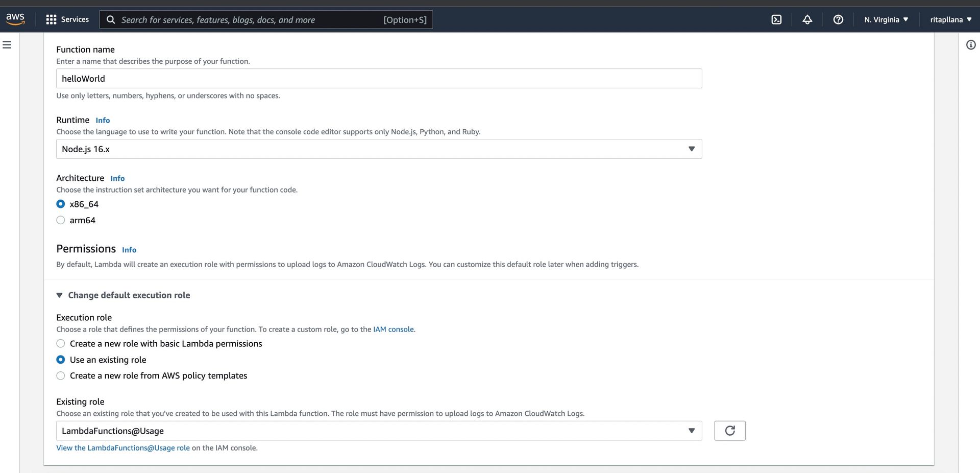Open the N. Virginia region selector
This screenshot has width=980, height=473.
pyautogui.click(x=886, y=19)
